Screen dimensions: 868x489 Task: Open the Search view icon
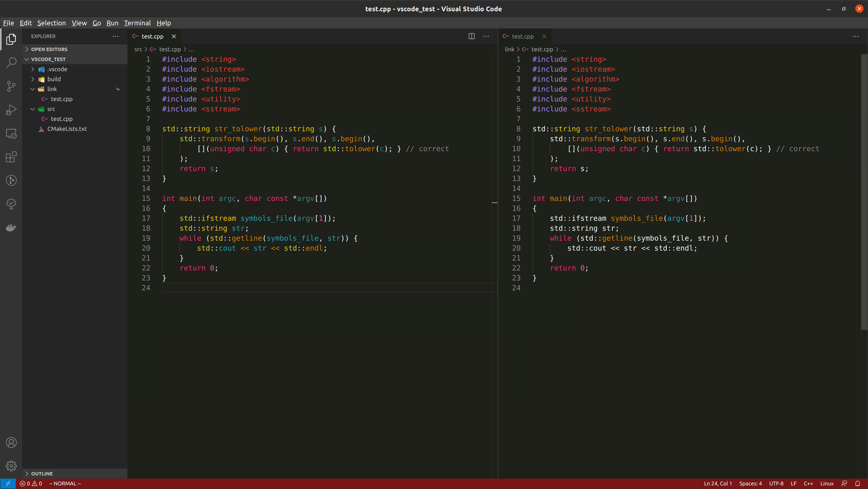[11, 62]
